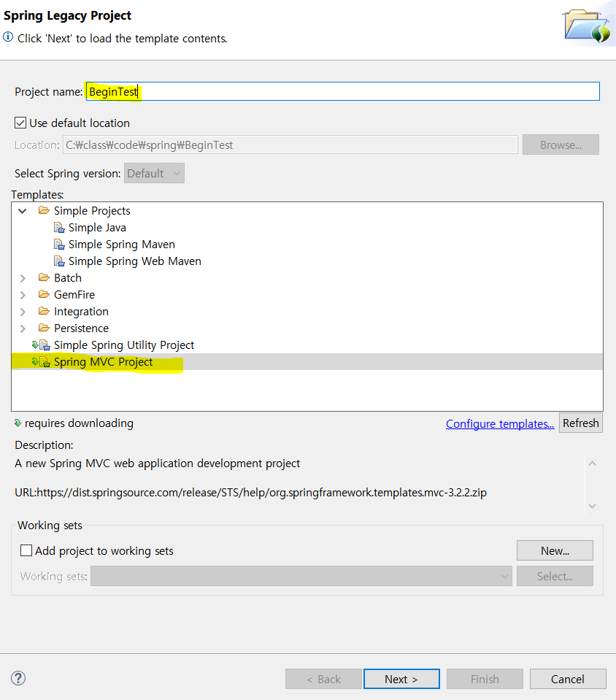
Task: Click the New working set button
Action: pyautogui.click(x=555, y=550)
